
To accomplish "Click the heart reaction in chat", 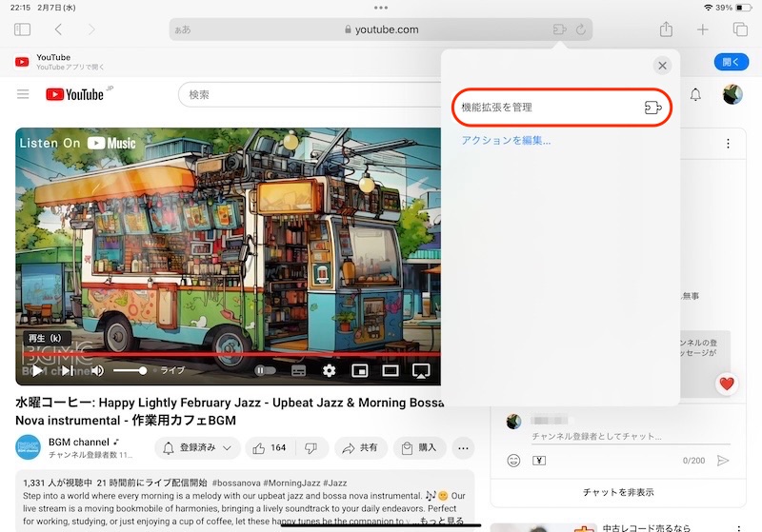I will (727, 384).
